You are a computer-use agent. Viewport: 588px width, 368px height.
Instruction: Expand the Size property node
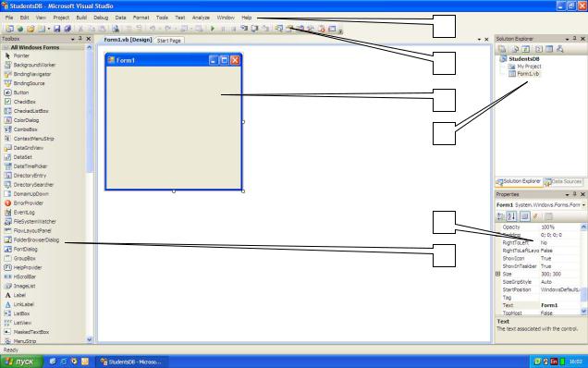(x=498, y=275)
